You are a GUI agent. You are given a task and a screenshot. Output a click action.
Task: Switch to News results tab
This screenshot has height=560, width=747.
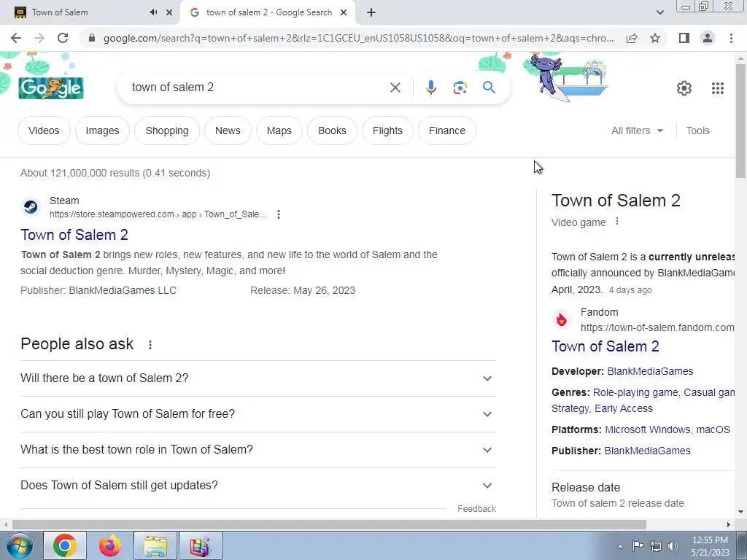[228, 131]
